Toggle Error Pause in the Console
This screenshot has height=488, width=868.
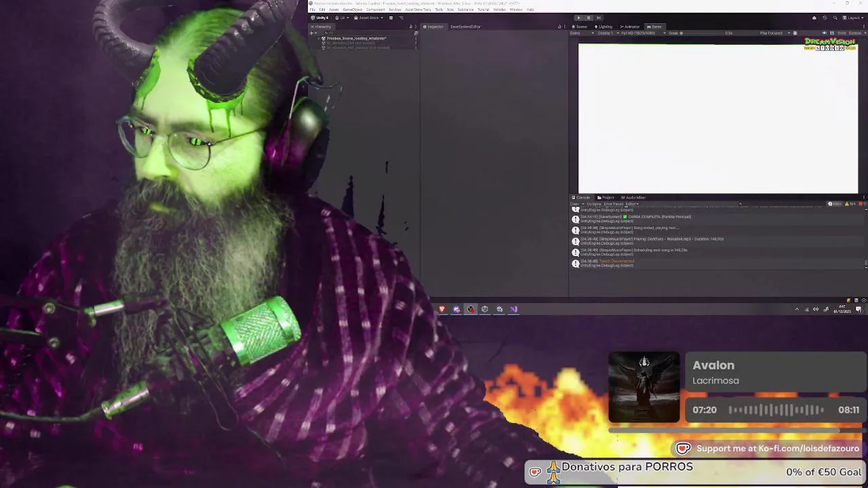tap(613, 204)
